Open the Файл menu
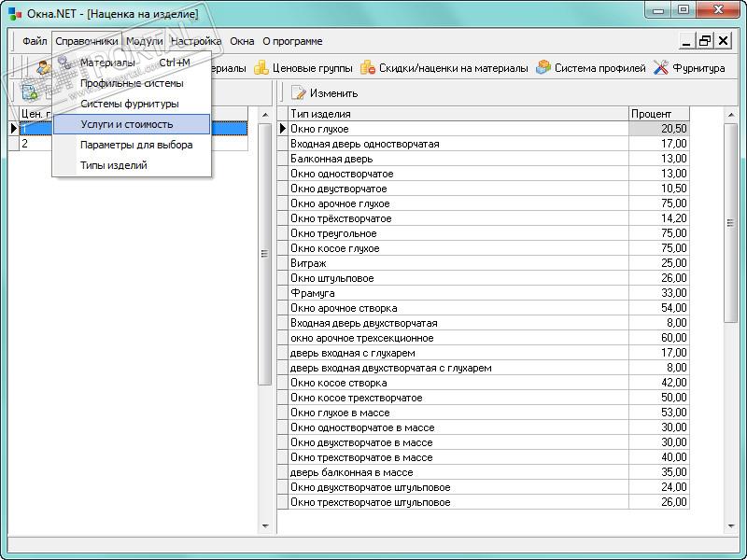 (35, 41)
